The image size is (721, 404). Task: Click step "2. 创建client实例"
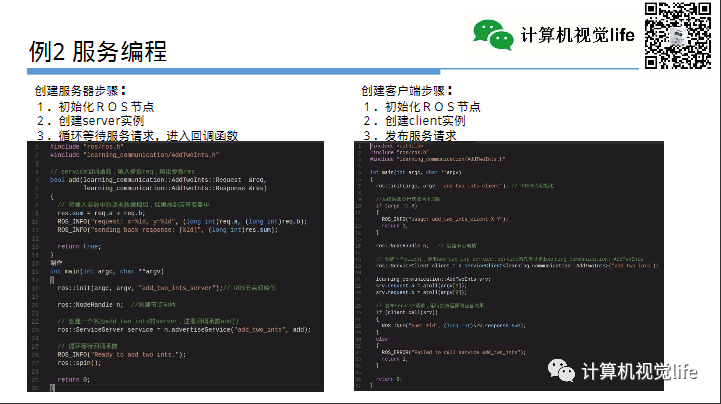coord(414,121)
